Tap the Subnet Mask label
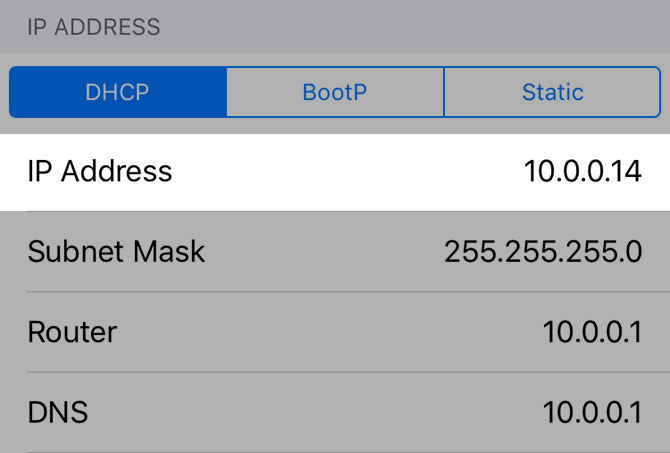 point(116,251)
